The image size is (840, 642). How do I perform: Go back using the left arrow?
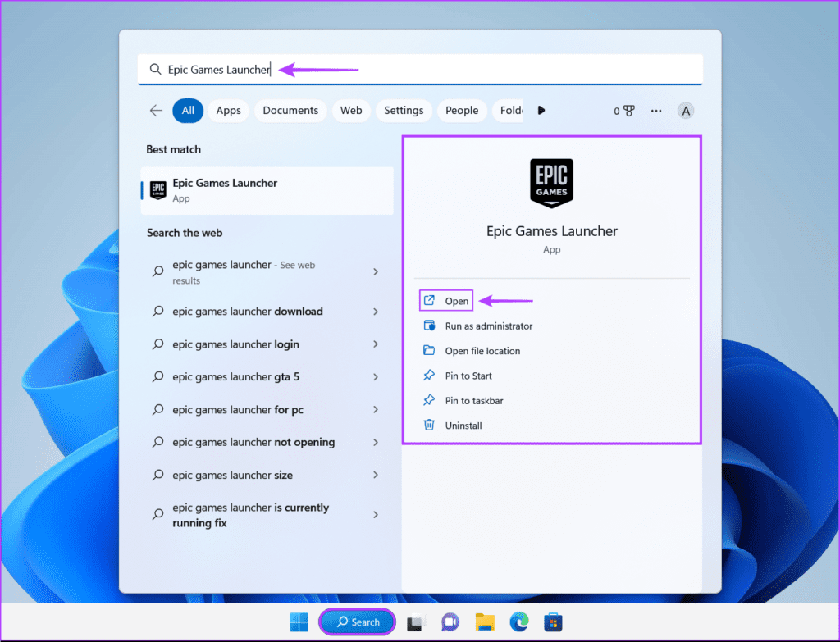click(x=156, y=111)
